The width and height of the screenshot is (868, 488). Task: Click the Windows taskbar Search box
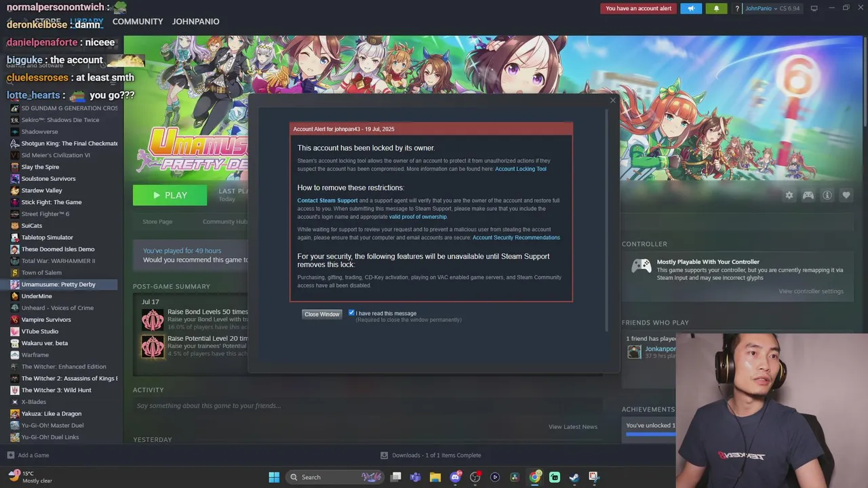tap(335, 477)
